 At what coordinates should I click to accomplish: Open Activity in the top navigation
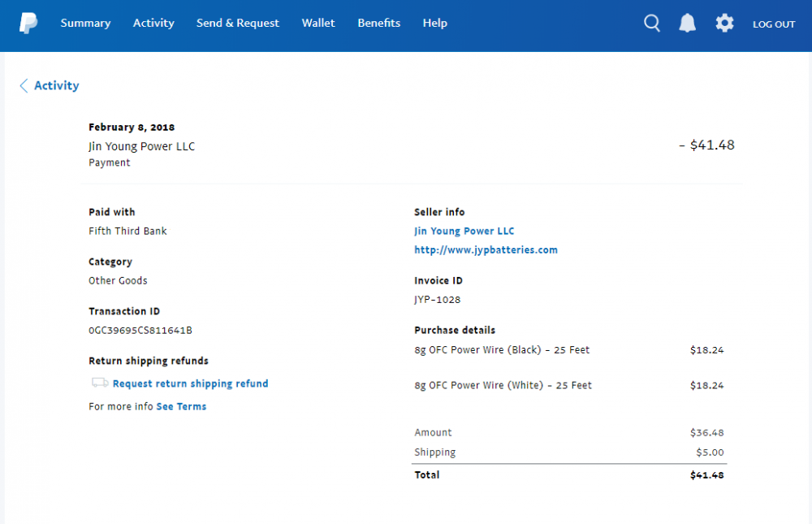[x=153, y=24]
